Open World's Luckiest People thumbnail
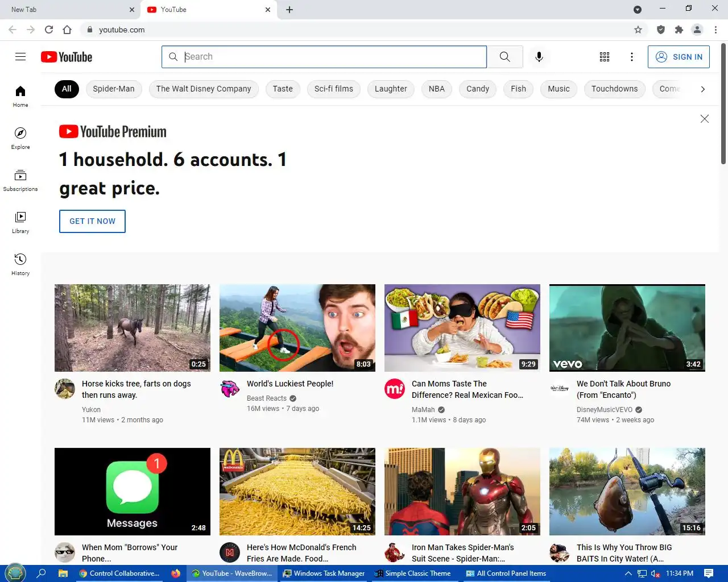Screen dimensions: 728x582 click(x=297, y=328)
